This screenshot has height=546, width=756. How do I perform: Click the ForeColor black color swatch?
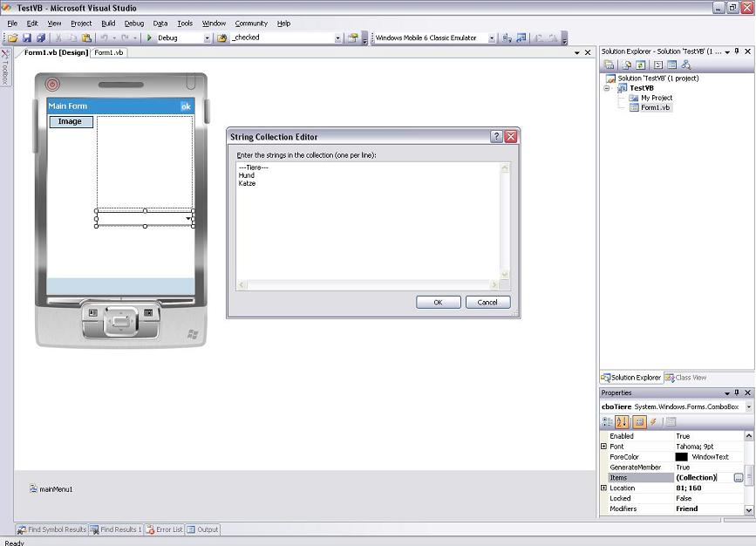(681, 457)
